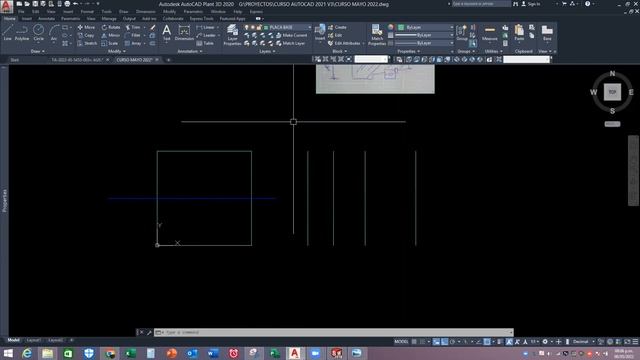Open the linetype ByLayer dropdown
This screenshot has height=360, width=640.
tap(424, 43)
